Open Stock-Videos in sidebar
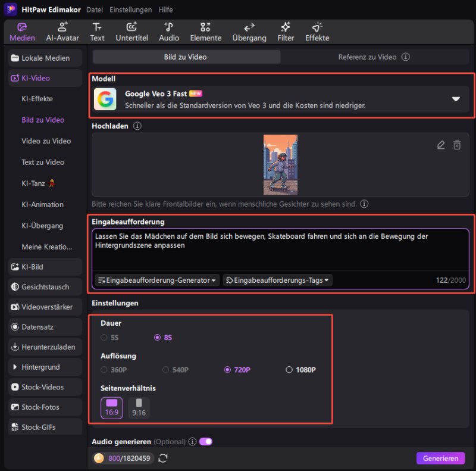476x471 pixels. pos(45,387)
